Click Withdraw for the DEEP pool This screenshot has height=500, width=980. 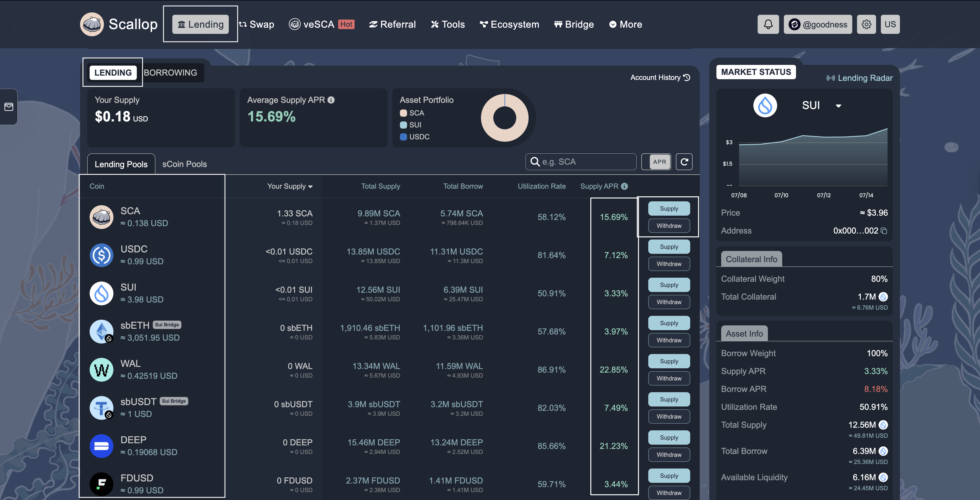[669, 455]
